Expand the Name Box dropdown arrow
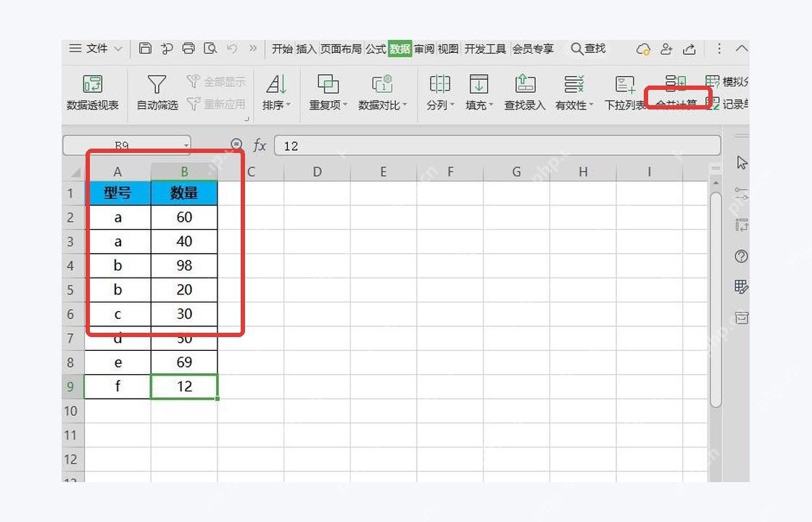 186,146
